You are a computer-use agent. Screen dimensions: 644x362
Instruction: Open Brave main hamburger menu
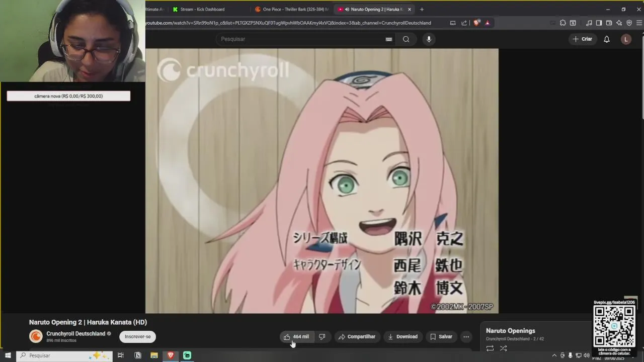[639, 23]
